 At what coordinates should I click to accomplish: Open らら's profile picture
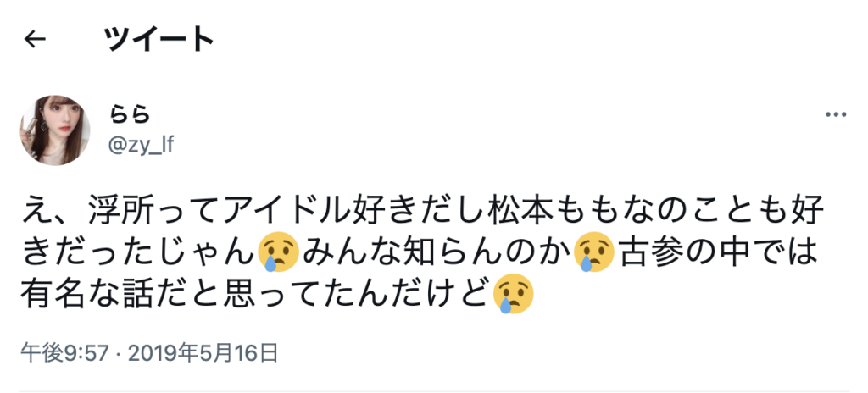click(x=55, y=130)
